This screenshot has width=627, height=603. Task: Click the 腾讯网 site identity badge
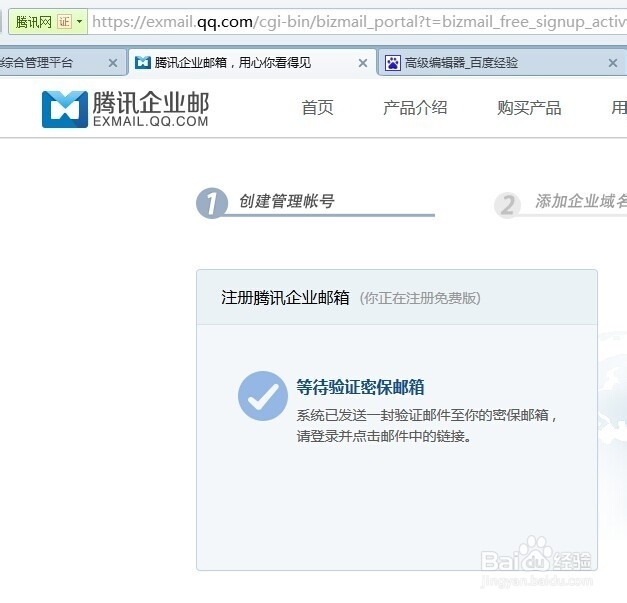(x=34, y=21)
